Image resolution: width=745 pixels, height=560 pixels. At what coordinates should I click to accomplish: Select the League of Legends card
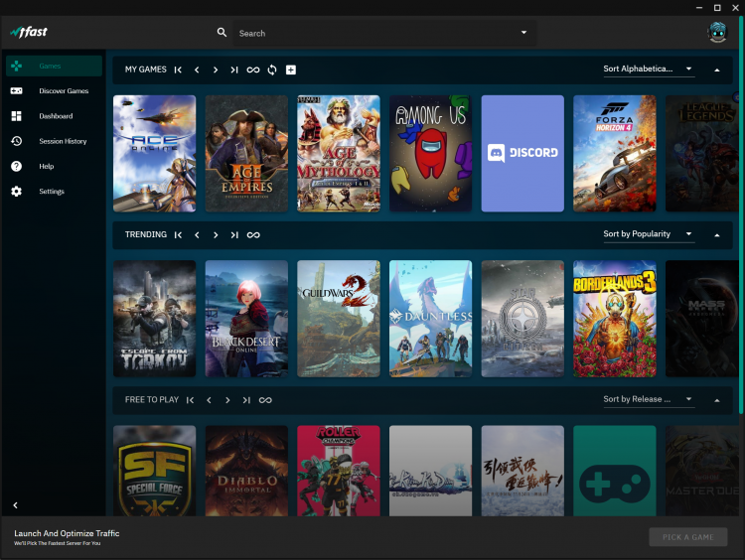(702, 154)
